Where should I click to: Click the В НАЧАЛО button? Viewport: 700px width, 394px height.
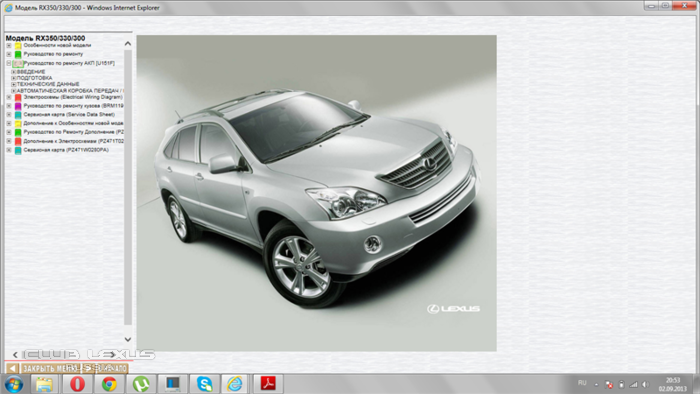[x=106, y=369]
